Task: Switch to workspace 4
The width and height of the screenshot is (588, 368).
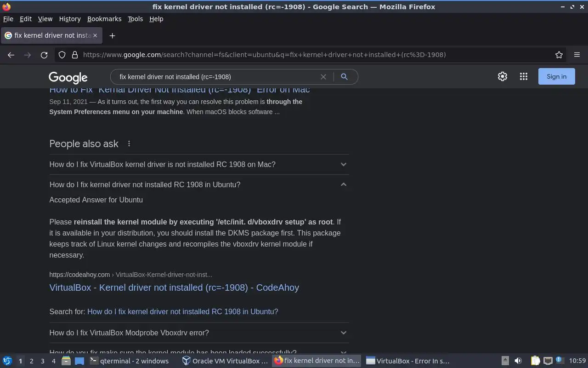Action: pyautogui.click(x=53, y=361)
